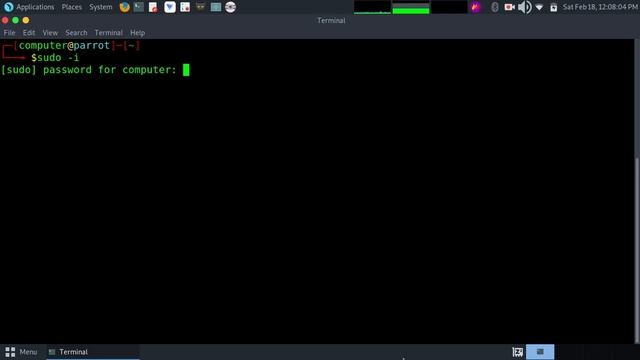
Task: Open the blue funnel launcher icon
Action: (x=170, y=7)
